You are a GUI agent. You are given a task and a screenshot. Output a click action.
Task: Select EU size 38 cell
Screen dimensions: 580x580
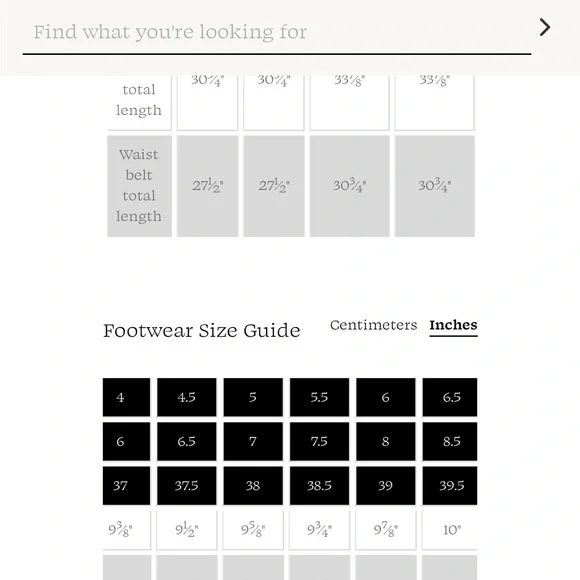pyautogui.click(x=253, y=486)
